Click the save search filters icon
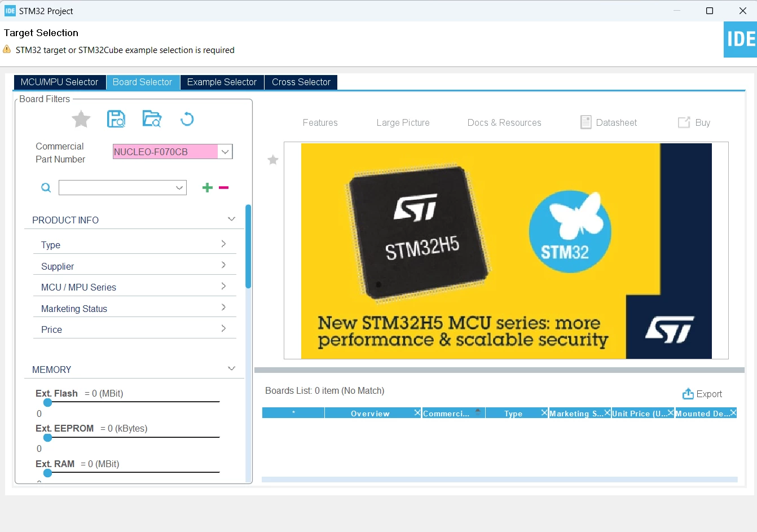The image size is (757, 532). click(x=116, y=119)
